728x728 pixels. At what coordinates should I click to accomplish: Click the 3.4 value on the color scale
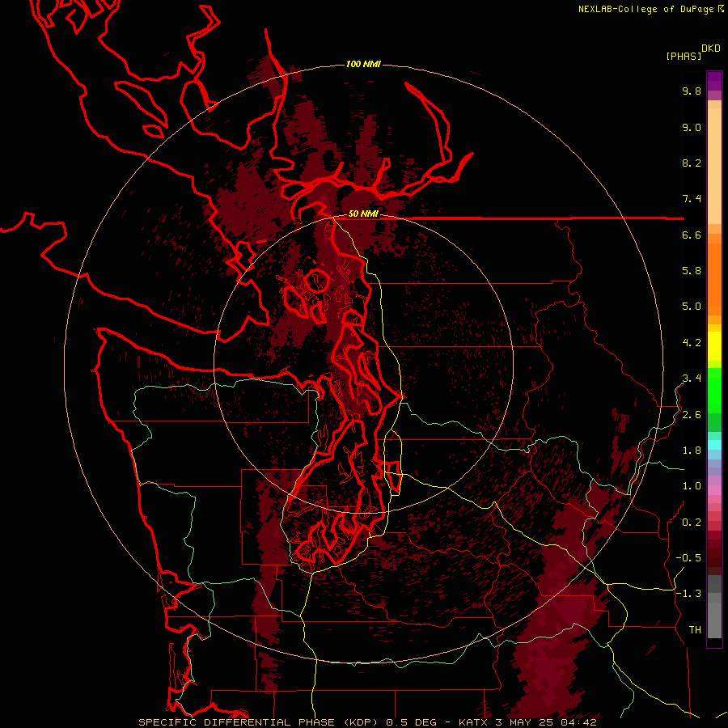692,379
